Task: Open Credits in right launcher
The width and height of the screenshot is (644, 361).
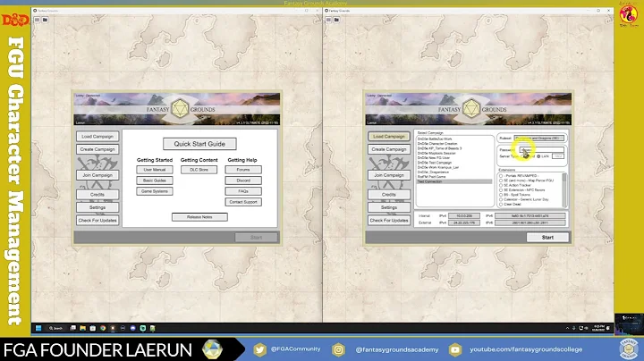Action: click(389, 195)
